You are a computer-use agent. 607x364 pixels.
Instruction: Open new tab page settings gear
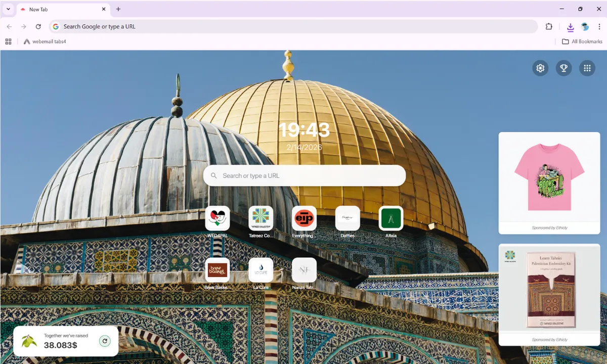540,68
